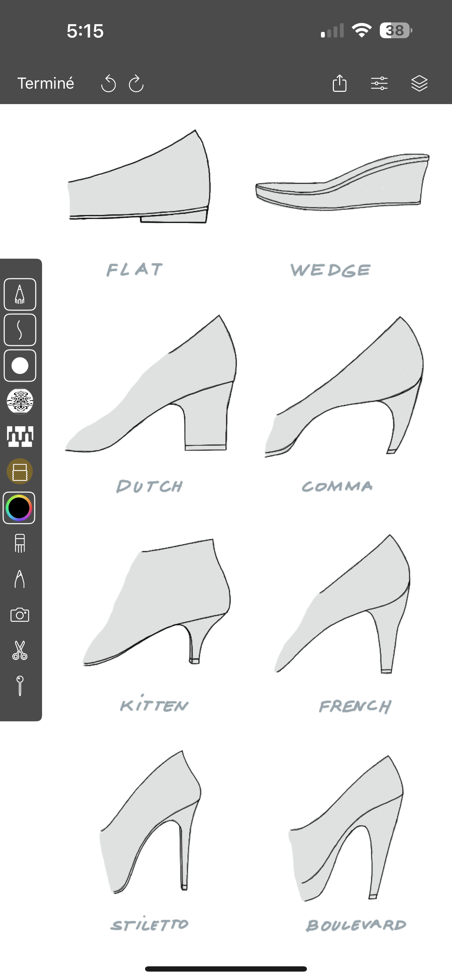Tap the Wedge shoe sketch
Screen dimensions: 452x980
click(342, 182)
